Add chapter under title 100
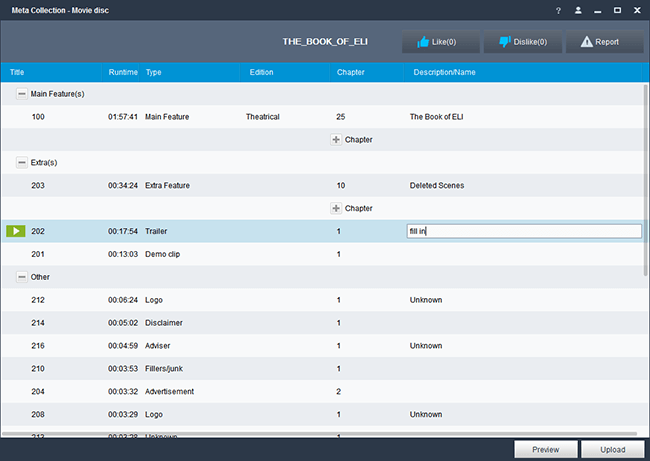This screenshot has width=650, height=461. 336,140
